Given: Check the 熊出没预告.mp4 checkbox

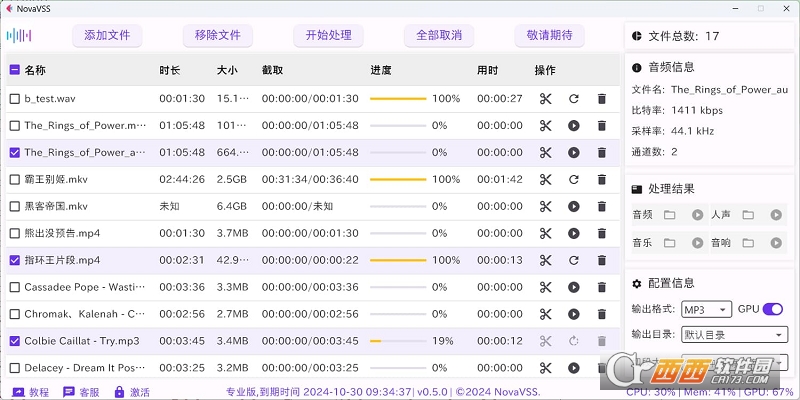Looking at the screenshot, I should pos(15,233).
